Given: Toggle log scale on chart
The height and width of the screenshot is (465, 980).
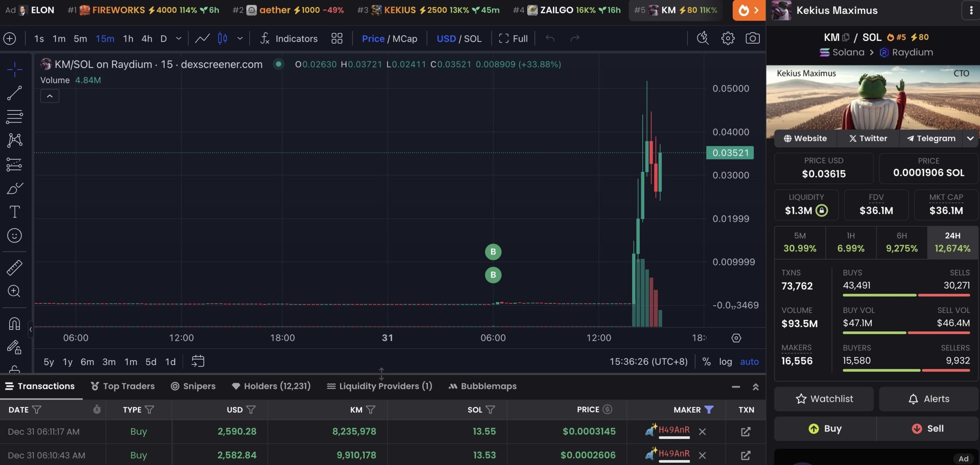Looking at the screenshot, I should [725, 362].
